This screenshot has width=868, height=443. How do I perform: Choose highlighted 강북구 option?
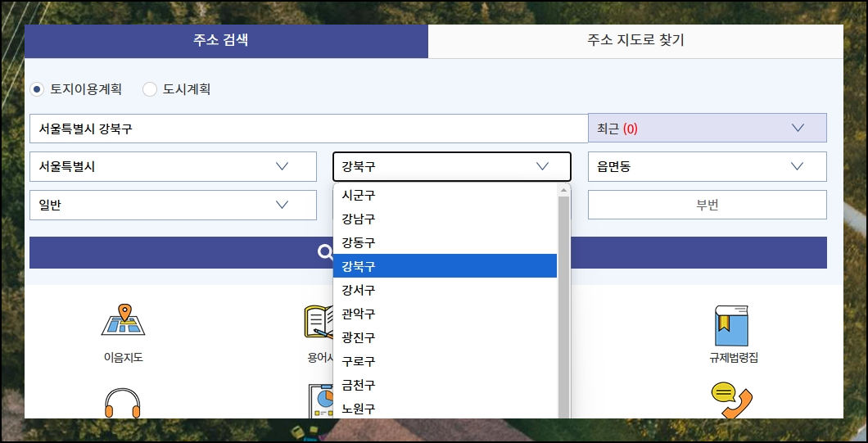coord(445,266)
